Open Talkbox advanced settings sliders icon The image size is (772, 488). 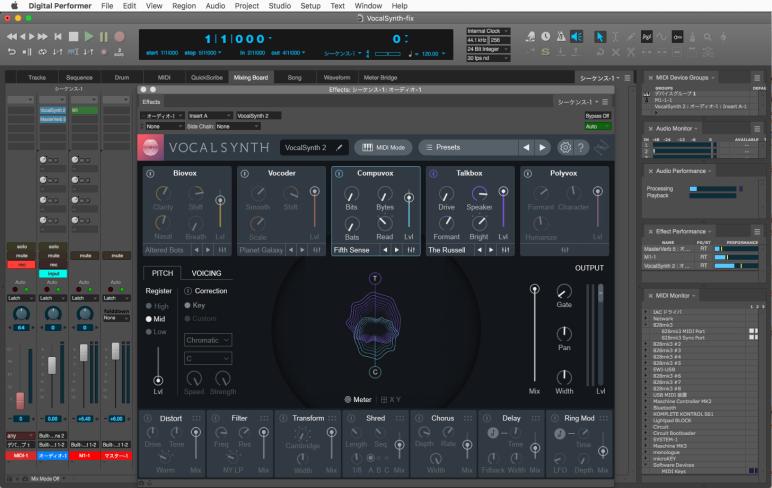click(505, 250)
